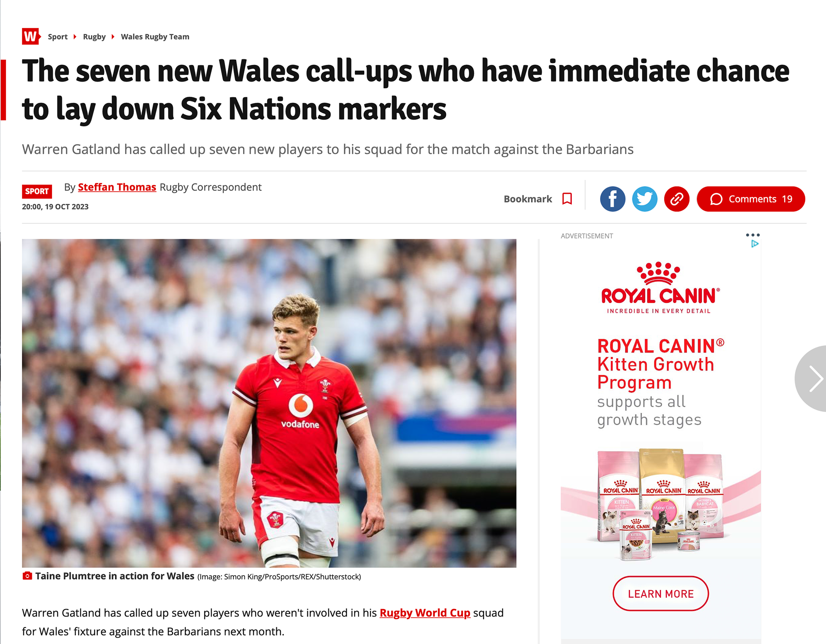
Task: Click the camera icon beside the photo caption
Action: coord(27,576)
